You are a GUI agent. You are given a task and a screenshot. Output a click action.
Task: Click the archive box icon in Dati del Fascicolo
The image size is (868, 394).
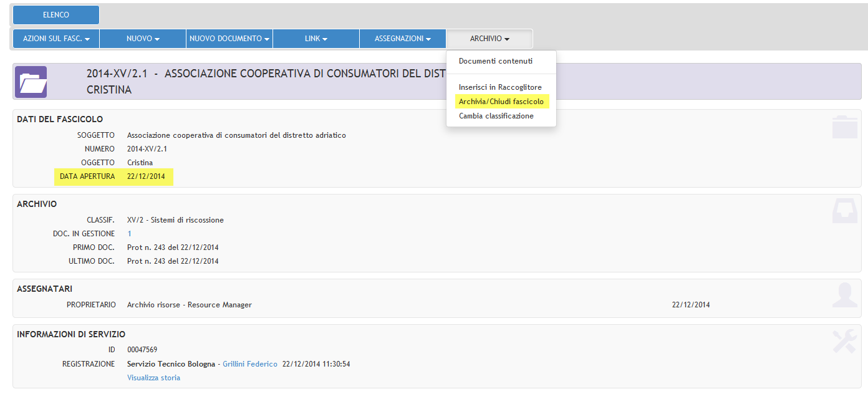pos(844,127)
